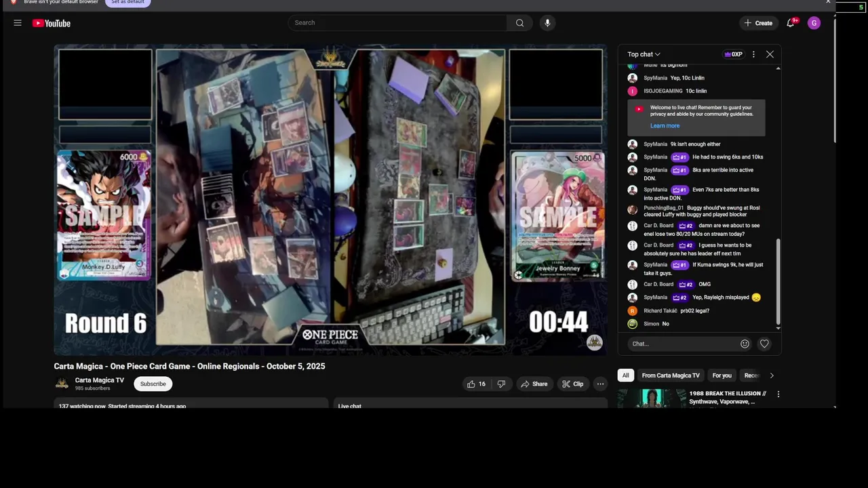868x488 pixels.
Task: Expand the Top chat dropdown
Action: 644,54
